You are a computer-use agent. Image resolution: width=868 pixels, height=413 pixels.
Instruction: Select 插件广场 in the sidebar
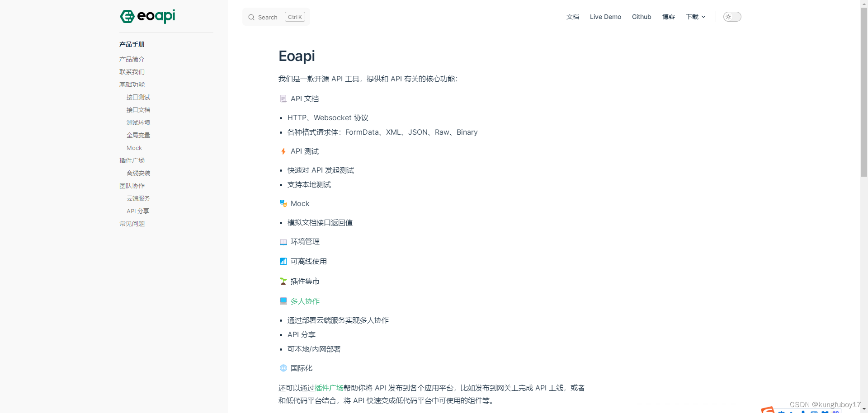pyautogui.click(x=132, y=160)
